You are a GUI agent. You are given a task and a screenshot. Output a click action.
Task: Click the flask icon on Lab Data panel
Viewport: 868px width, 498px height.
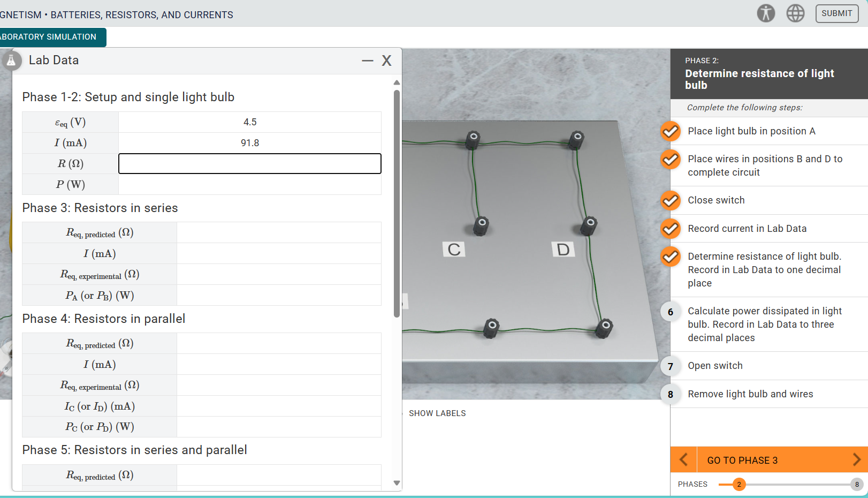click(12, 61)
